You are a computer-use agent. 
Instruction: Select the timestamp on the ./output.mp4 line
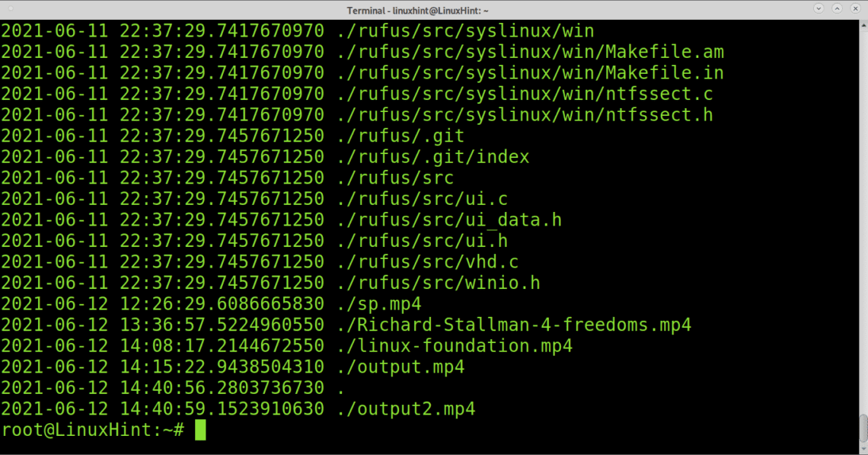(x=164, y=367)
